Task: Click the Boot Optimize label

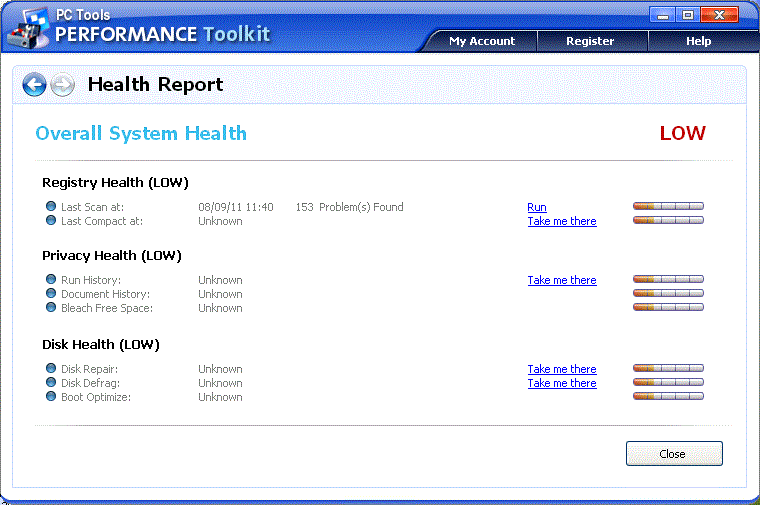Action: 96,397
